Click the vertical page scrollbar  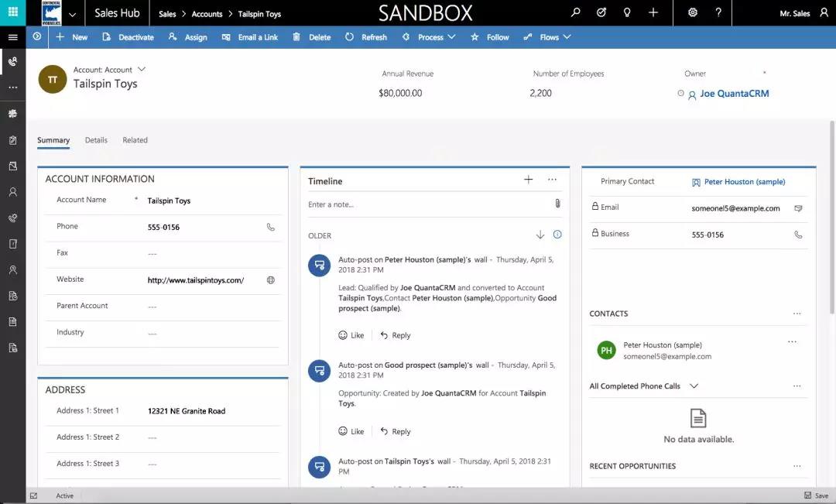831,232
